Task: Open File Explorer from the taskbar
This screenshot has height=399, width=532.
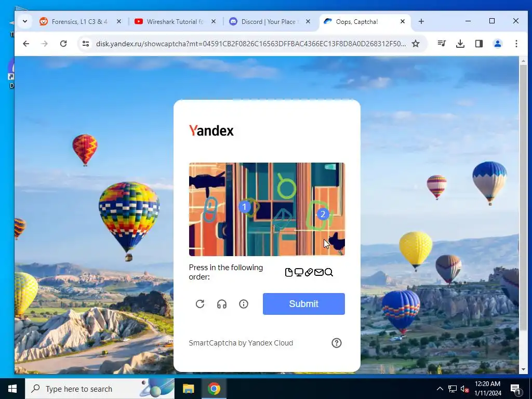Action: point(188,389)
